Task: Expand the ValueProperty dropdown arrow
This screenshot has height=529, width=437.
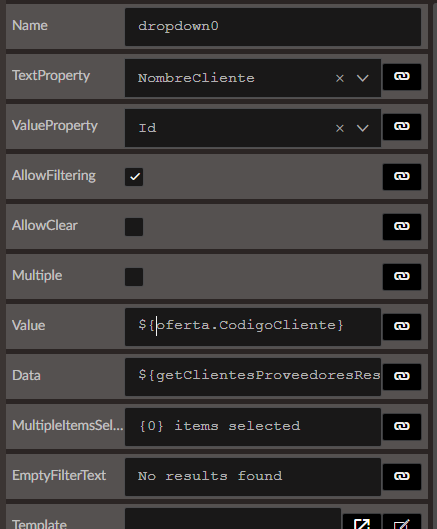Action: pos(363,128)
